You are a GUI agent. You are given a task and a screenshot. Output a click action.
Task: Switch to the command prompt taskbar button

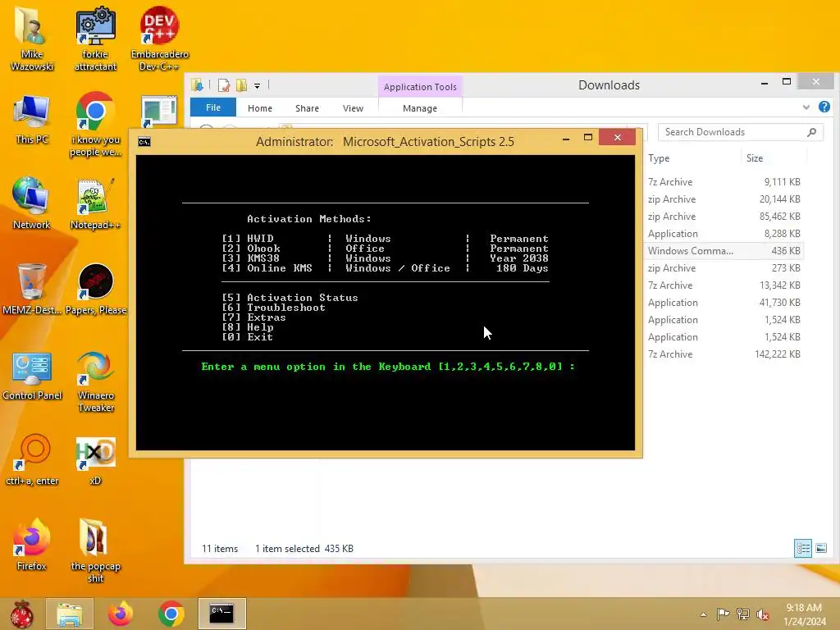coord(221,614)
